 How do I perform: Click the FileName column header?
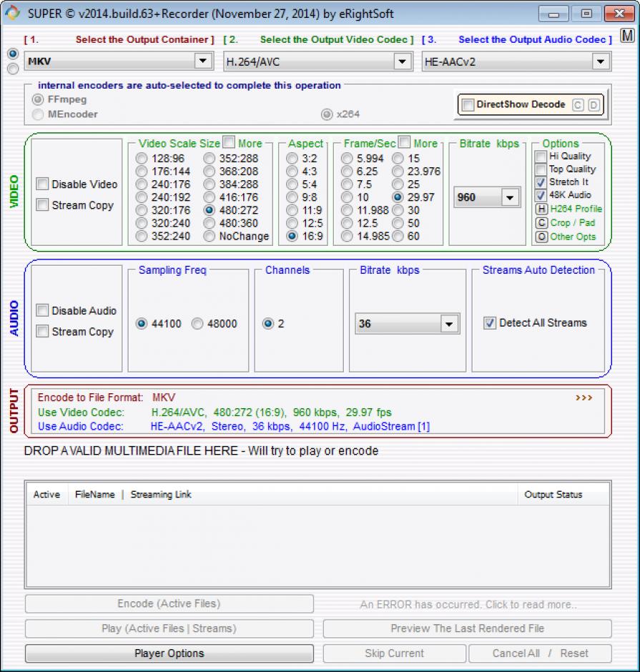click(94, 495)
